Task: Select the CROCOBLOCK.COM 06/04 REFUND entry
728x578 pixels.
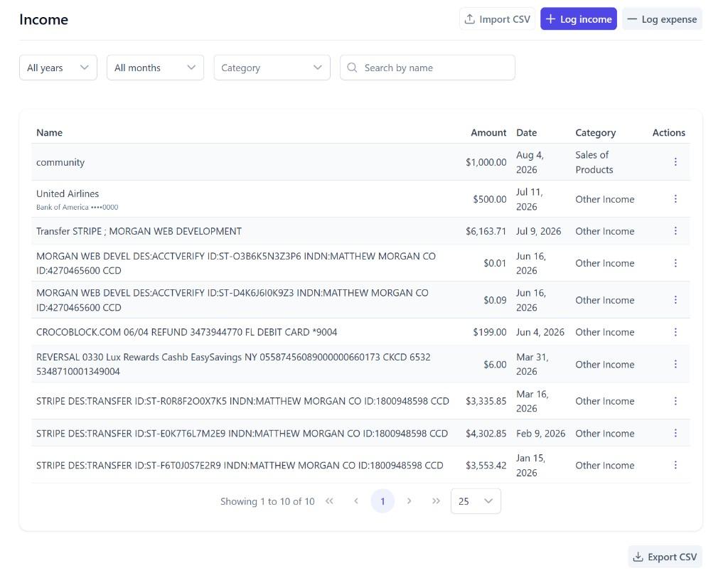Action: tap(187, 332)
